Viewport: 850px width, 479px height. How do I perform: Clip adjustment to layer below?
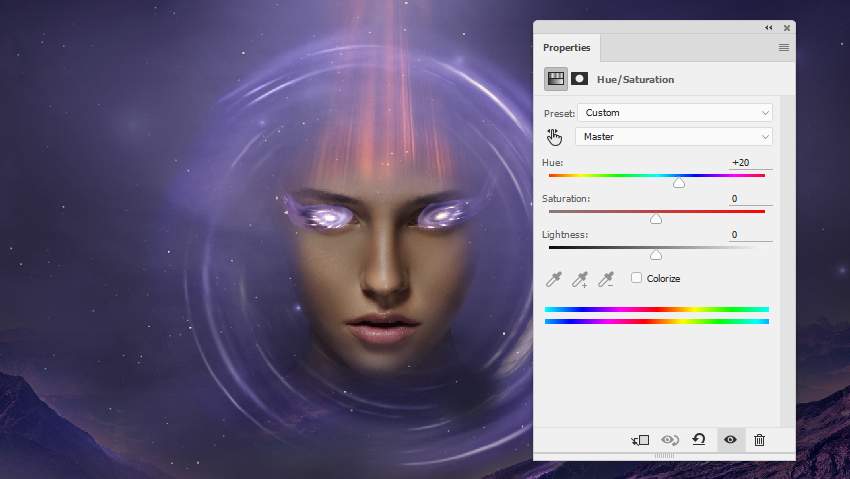point(640,440)
